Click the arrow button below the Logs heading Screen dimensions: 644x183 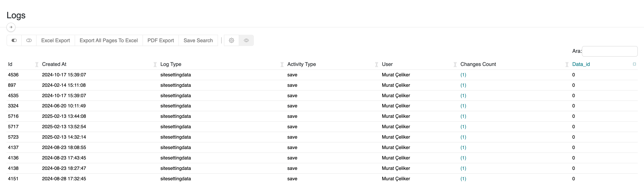point(11,27)
